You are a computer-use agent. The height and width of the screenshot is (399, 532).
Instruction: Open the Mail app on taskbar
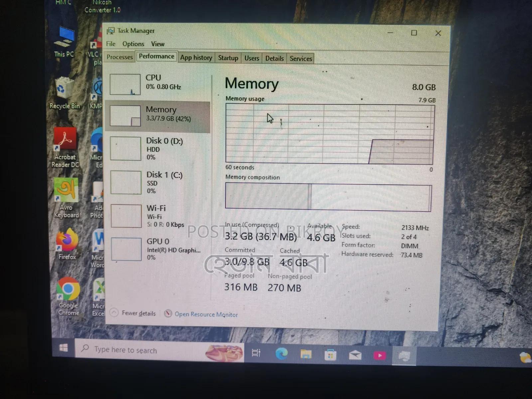(355, 355)
